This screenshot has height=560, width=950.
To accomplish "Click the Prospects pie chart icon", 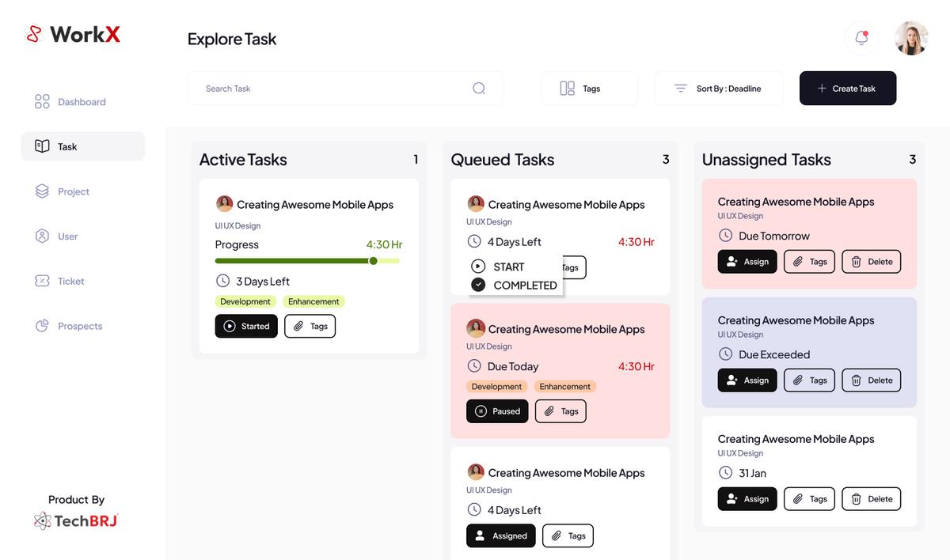I will coord(42,326).
